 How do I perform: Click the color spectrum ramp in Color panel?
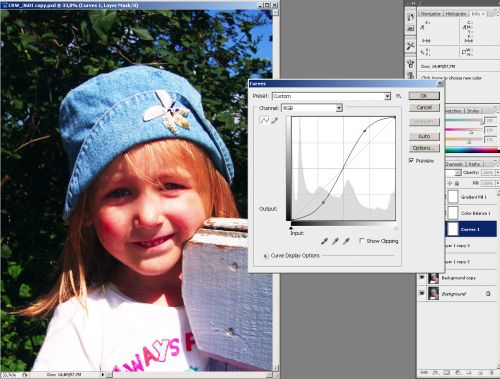pyautogui.click(x=472, y=150)
